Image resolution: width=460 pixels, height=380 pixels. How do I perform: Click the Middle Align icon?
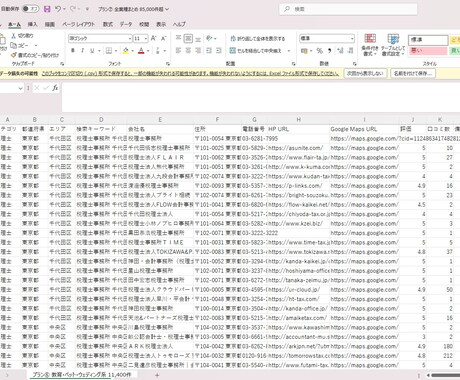(188, 39)
